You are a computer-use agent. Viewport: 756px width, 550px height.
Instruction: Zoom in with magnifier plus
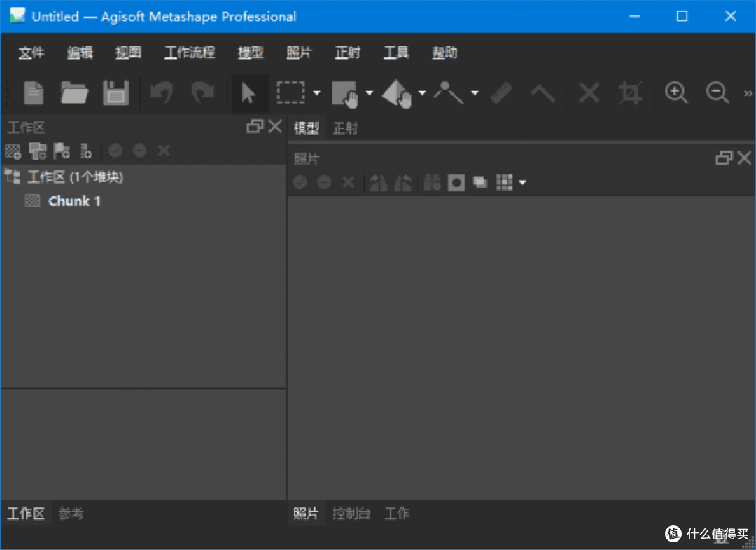coord(676,92)
